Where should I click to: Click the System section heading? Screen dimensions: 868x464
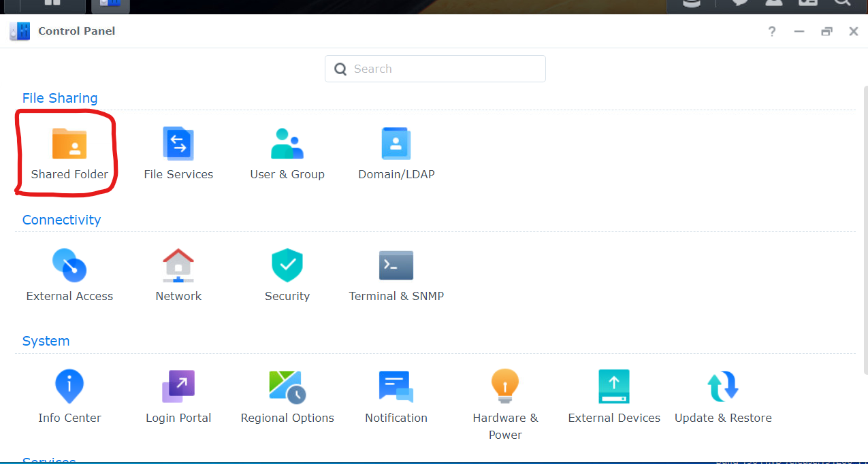pos(46,341)
